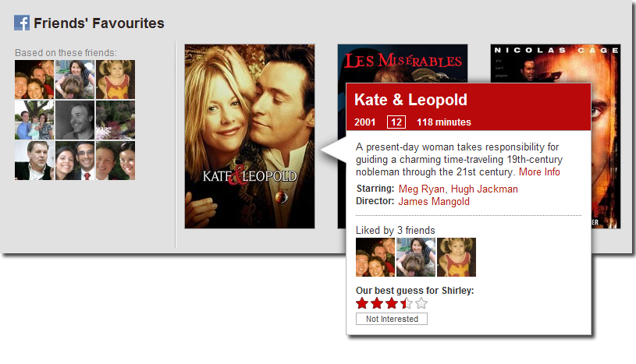The height and width of the screenshot is (364, 636).
Task: Open director James Mangold link
Action: click(x=434, y=201)
